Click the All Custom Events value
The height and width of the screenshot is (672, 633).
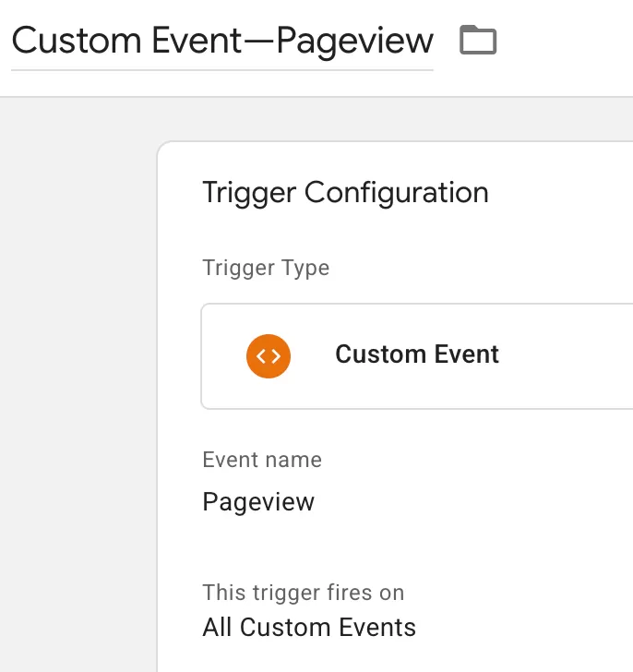click(x=309, y=628)
